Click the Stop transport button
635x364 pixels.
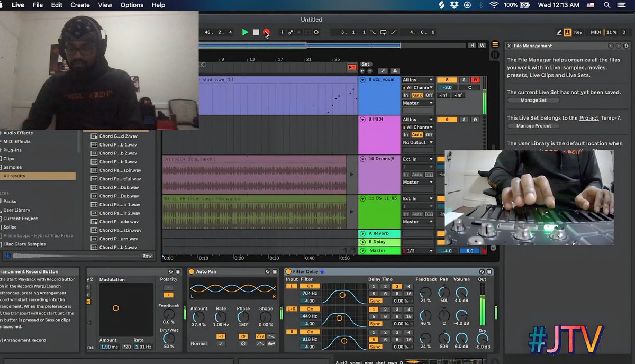point(256,32)
